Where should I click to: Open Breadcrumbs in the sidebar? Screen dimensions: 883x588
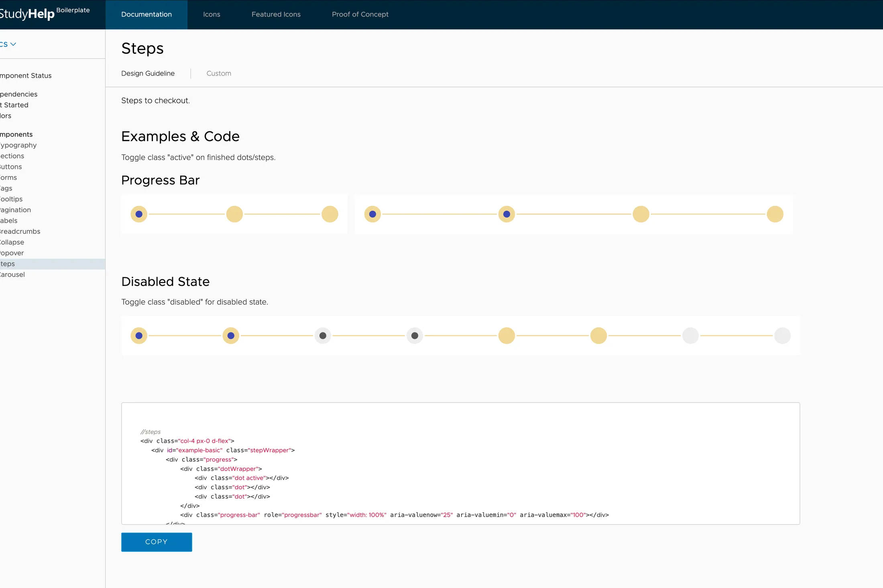pos(20,232)
